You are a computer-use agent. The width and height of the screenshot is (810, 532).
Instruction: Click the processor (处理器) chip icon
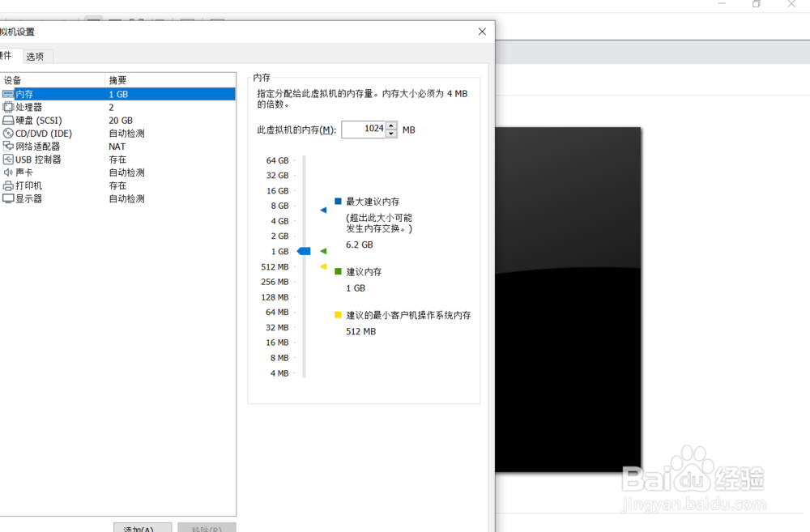click(x=8, y=107)
